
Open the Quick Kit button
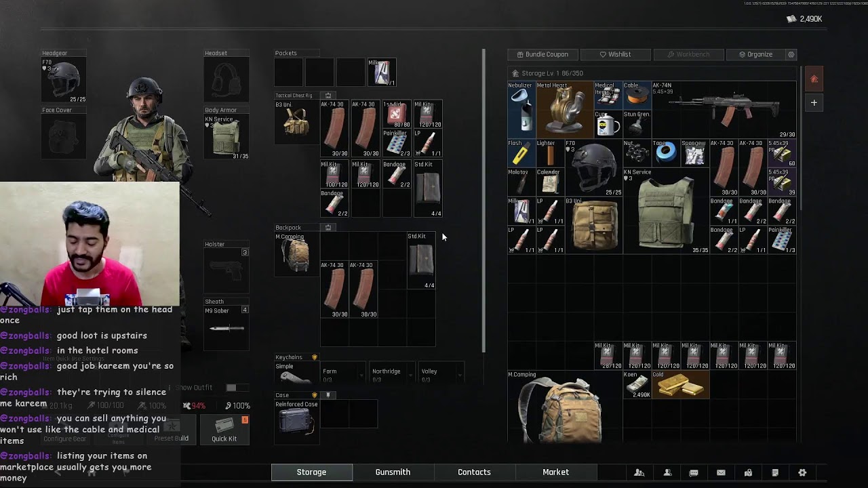coord(224,429)
